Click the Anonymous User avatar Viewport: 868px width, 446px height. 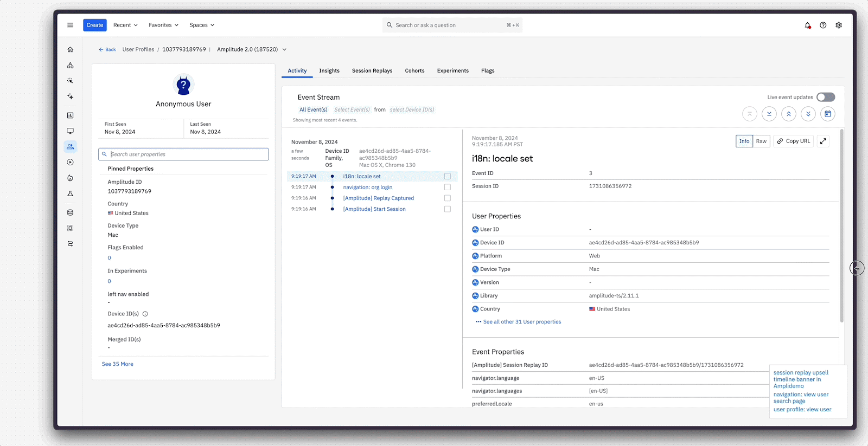coord(183,85)
